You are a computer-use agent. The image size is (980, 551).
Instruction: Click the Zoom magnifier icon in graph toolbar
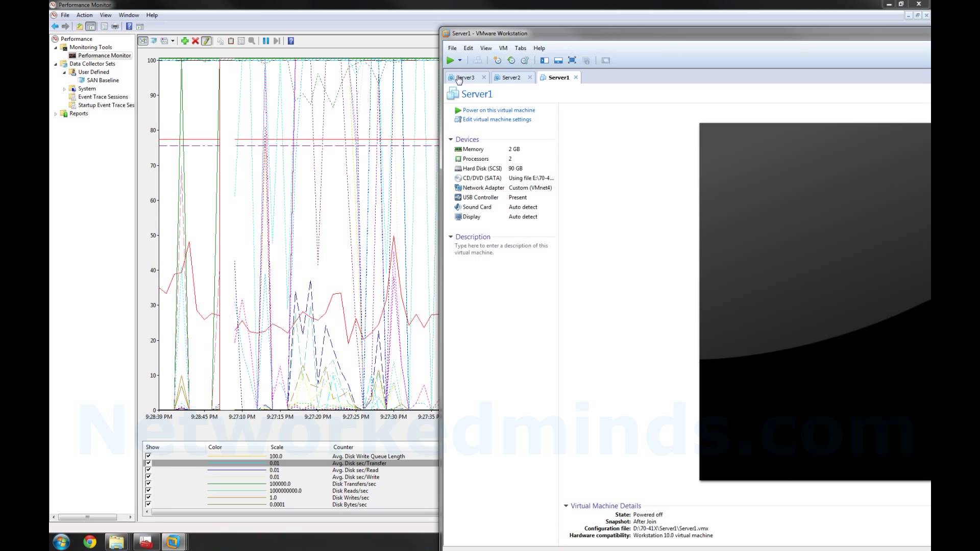tap(252, 41)
